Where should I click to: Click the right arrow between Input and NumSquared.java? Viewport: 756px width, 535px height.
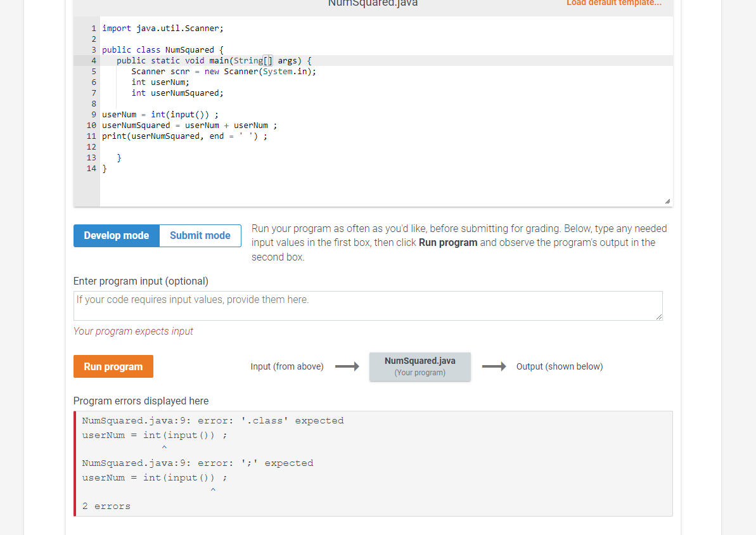tap(347, 366)
